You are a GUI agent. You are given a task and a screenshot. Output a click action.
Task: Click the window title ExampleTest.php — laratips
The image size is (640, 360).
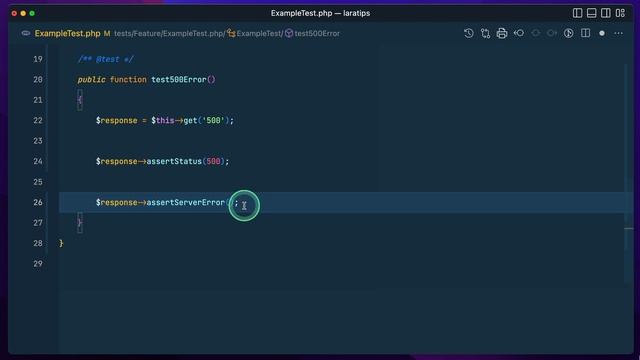[x=320, y=13]
